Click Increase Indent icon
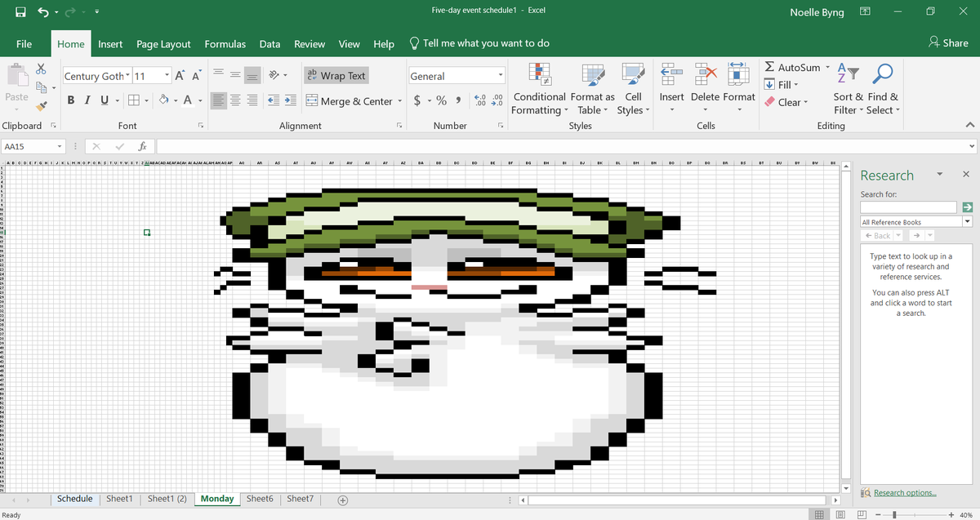This screenshot has width=980, height=520. (x=291, y=100)
